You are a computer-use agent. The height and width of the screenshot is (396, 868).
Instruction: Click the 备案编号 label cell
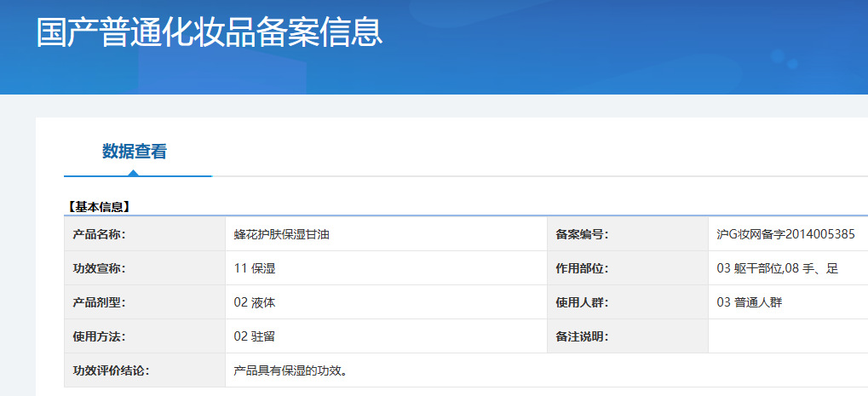tap(628, 234)
